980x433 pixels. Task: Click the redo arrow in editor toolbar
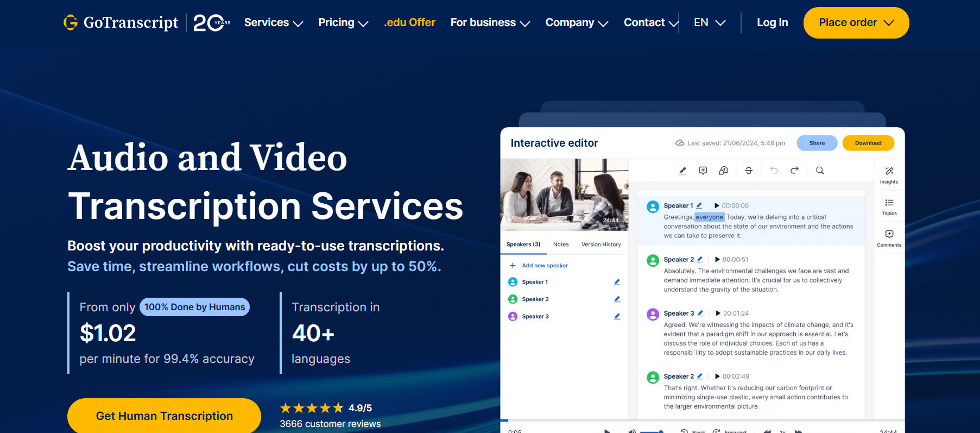click(794, 171)
